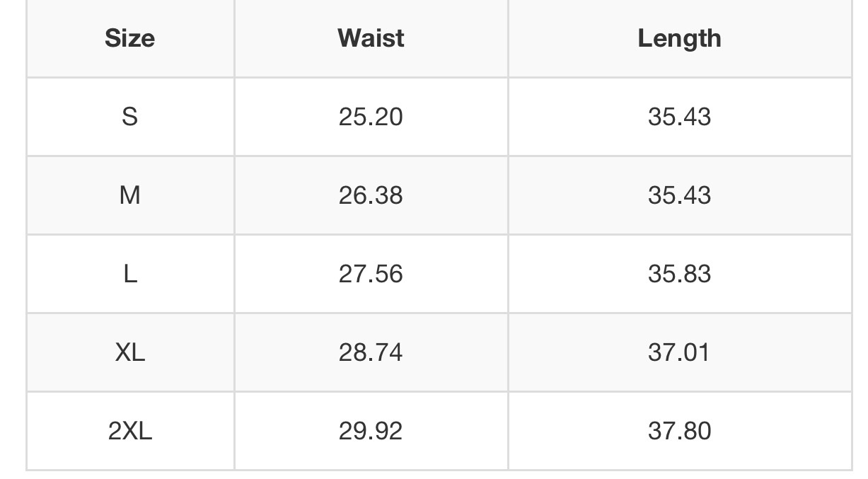Click waist value 25.20
Screen dimensions: 868x479
(371, 117)
